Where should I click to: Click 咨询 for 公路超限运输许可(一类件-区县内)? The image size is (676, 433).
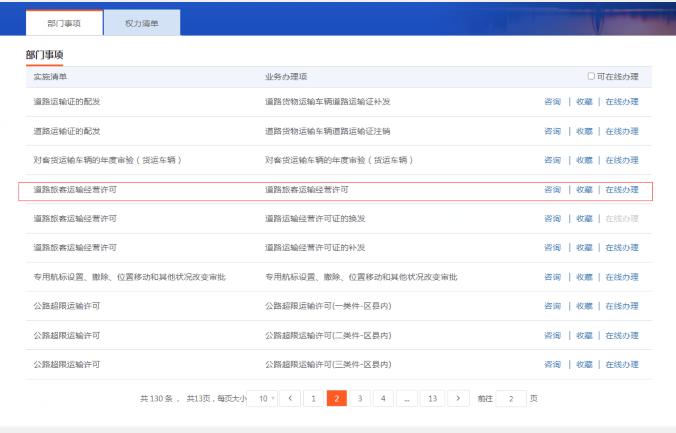click(x=552, y=306)
